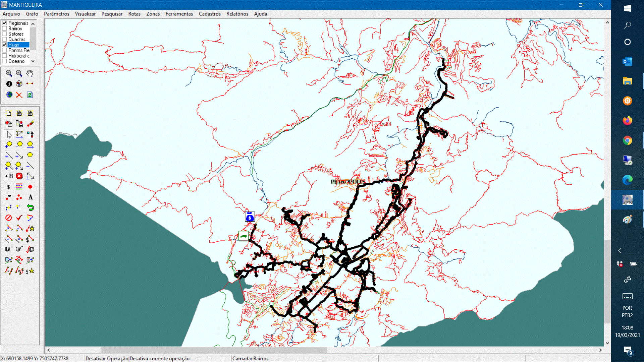The height and width of the screenshot is (362, 644).
Task: Click the green undo arrow icon
Action: click(30, 207)
